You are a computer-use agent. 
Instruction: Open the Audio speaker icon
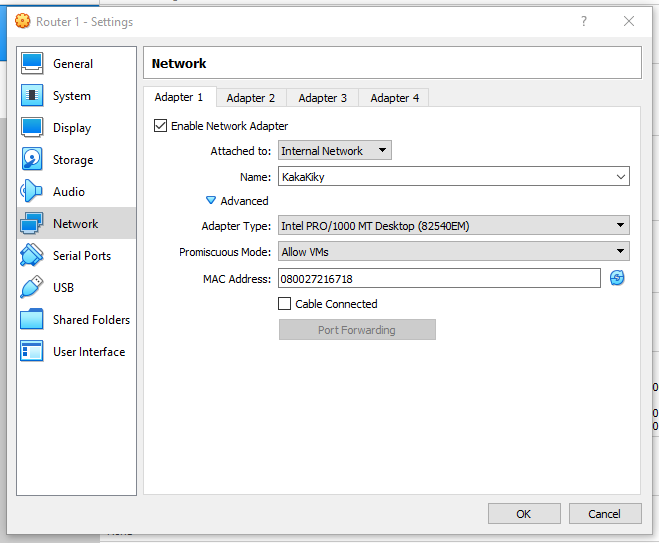click(x=32, y=191)
